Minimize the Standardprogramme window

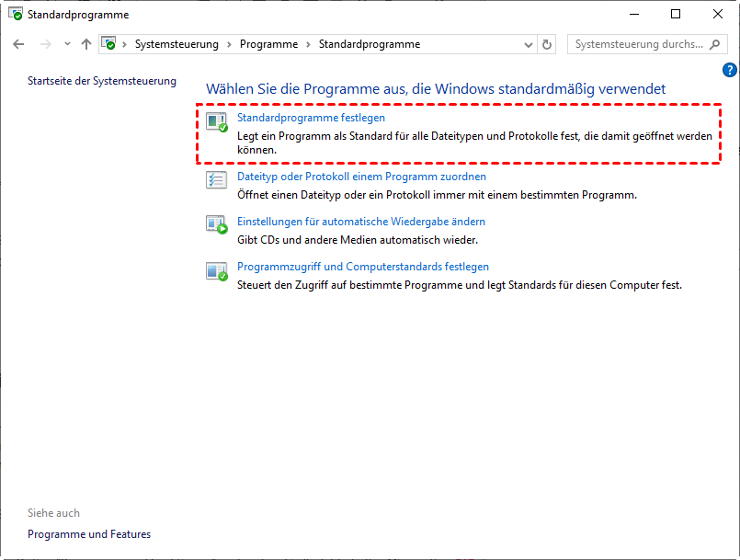[634, 14]
